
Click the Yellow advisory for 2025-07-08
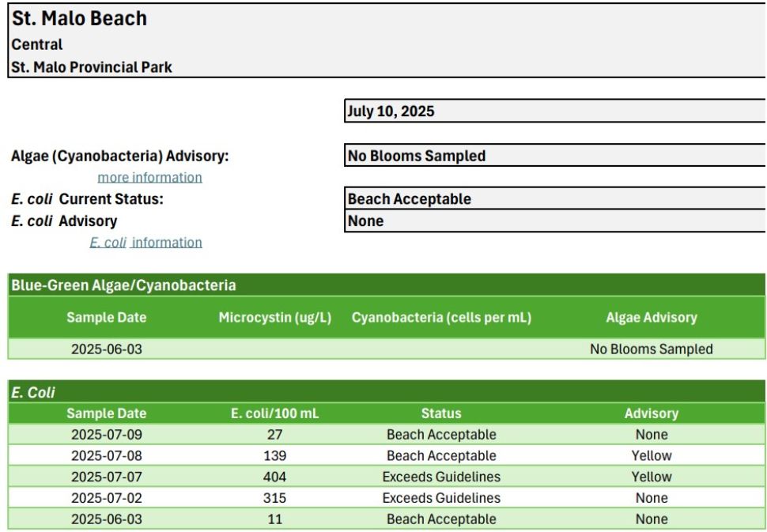(652, 455)
